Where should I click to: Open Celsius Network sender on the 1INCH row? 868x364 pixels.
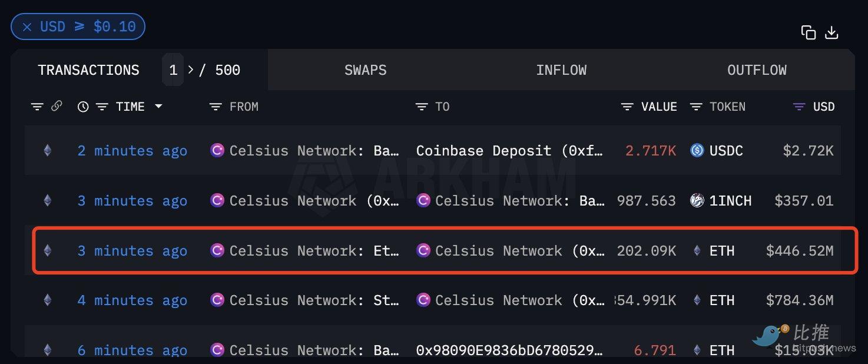pos(314,201)
